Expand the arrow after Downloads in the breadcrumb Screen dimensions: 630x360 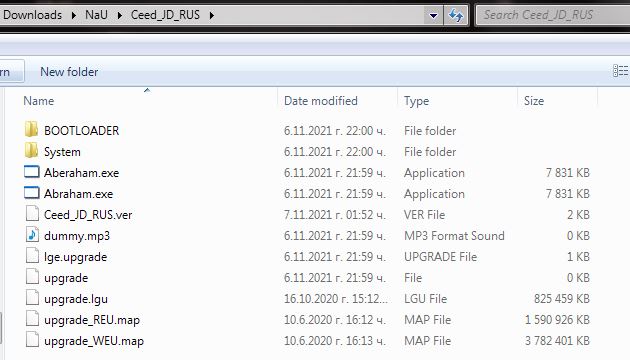click(x=74, y=15)
